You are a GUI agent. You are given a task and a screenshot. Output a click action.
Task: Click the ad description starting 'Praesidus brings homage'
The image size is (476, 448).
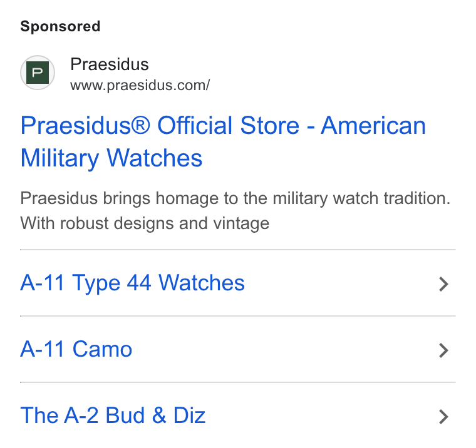[x=235, y=211]
